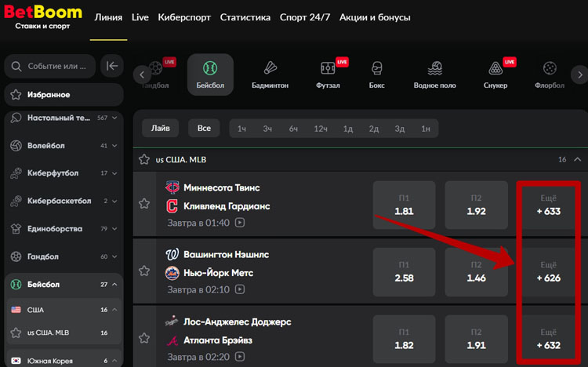Open the Спорт 24/7 page

tap(304, 17)
